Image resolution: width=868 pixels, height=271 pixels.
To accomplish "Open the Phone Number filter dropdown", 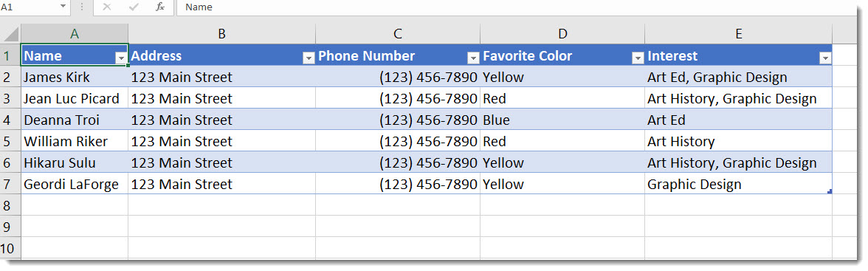I will (x=472, y=58).
